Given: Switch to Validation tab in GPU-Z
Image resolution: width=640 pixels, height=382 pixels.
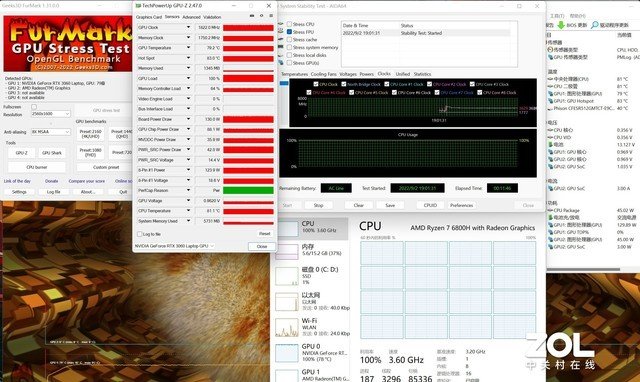Looking at the screenshot, I should (212, 17).
